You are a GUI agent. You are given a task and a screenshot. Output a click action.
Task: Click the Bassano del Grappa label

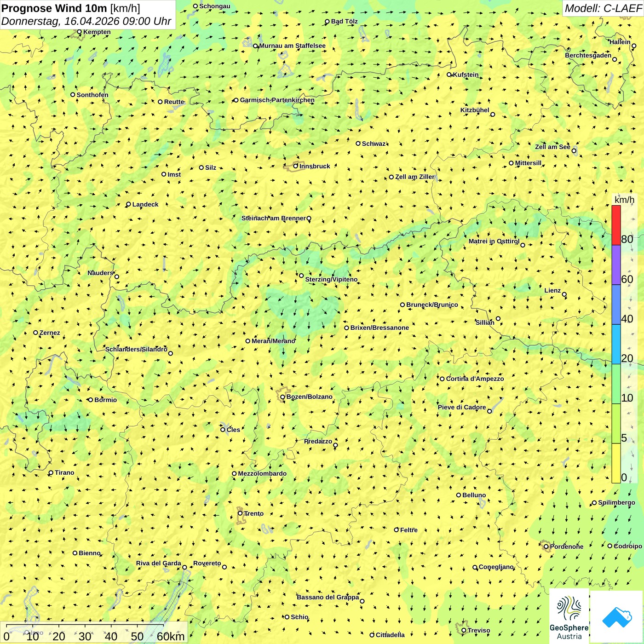click(x=328, y=597)
